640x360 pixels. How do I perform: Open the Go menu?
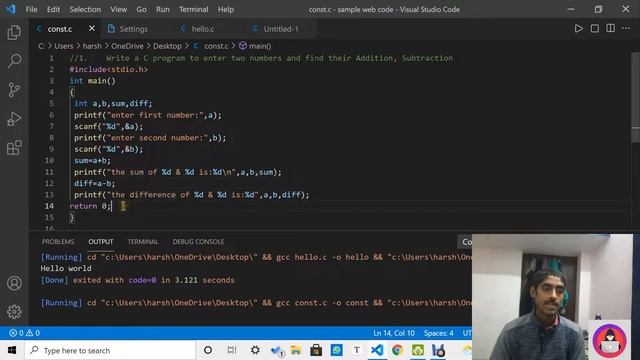pos(141,9)
